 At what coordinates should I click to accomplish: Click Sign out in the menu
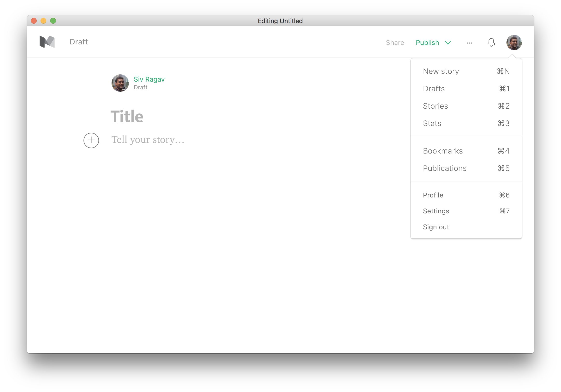[436, 227]
